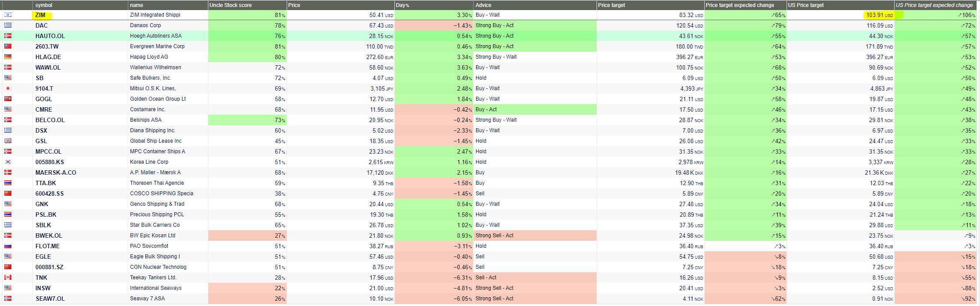Click the US Price target column header
This screenshot has height=306, width=980.
[840, 5]
